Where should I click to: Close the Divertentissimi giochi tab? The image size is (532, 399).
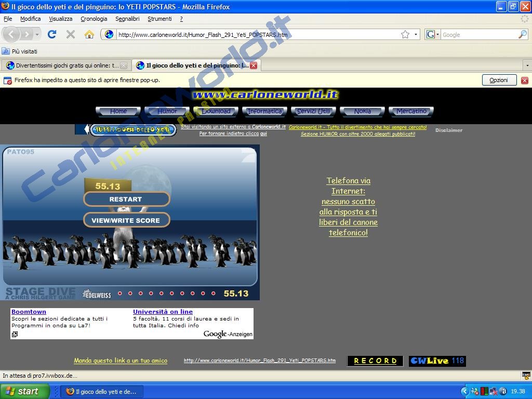[124, 65]
